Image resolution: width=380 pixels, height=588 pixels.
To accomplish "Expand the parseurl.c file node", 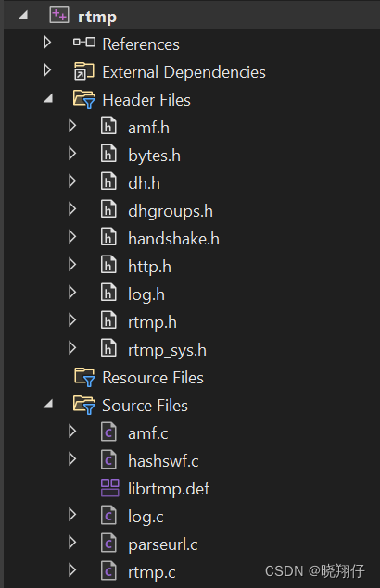I will 72,543.
